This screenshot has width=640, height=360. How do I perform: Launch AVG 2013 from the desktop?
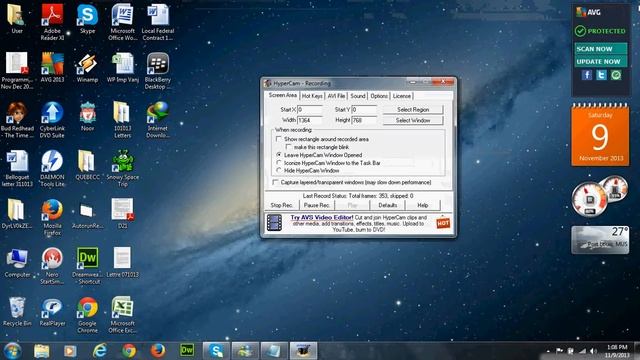[x=52, y=67]
